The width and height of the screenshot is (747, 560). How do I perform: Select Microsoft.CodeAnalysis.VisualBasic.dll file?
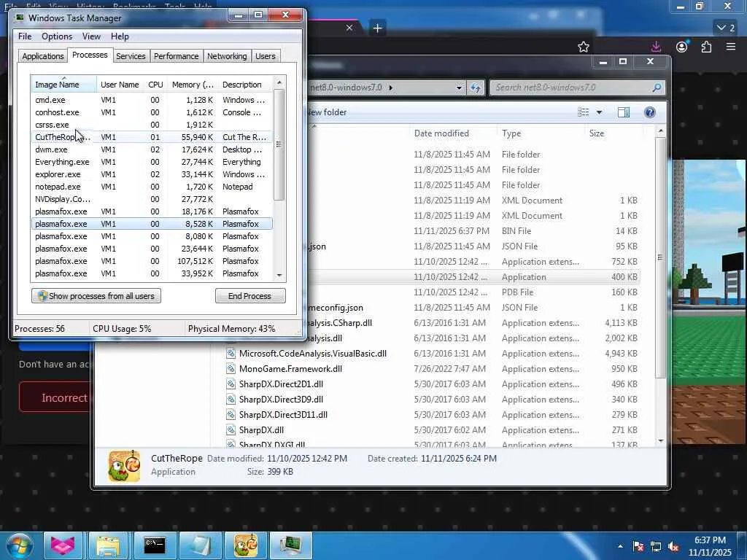click(x=312, y=354)
